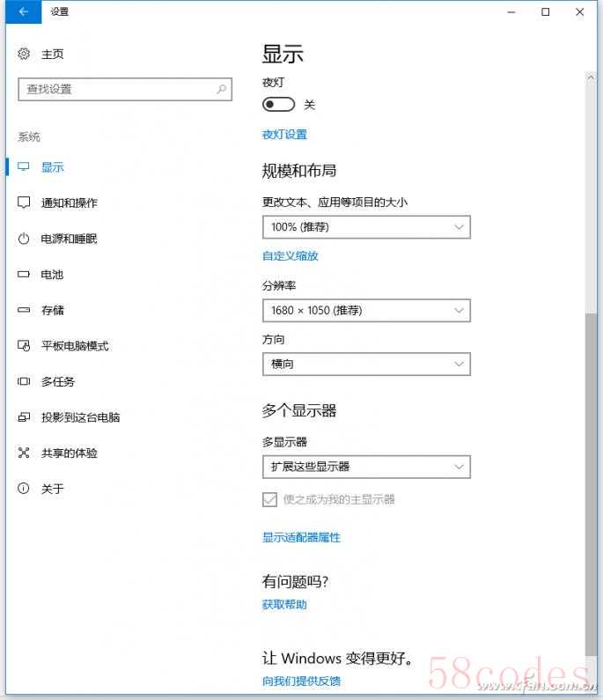Click the 存储 storage icon
Screen dimensions: 603x700
point(24,310)
